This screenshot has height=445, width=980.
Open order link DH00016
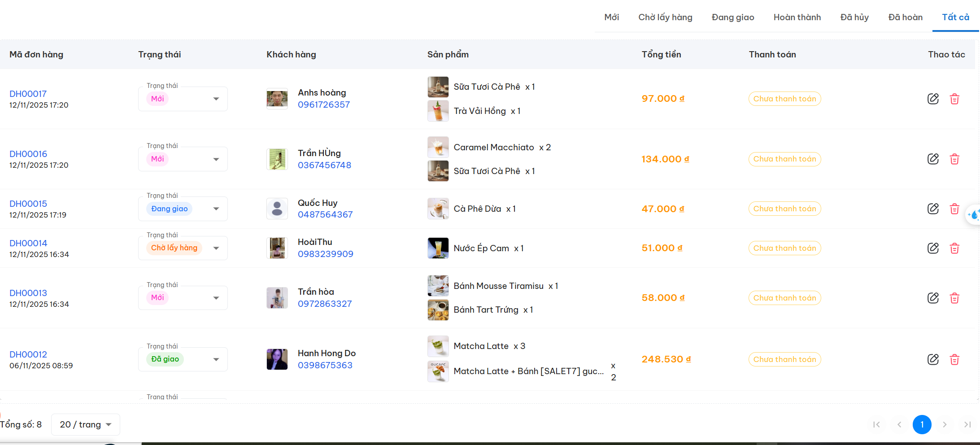28,154
